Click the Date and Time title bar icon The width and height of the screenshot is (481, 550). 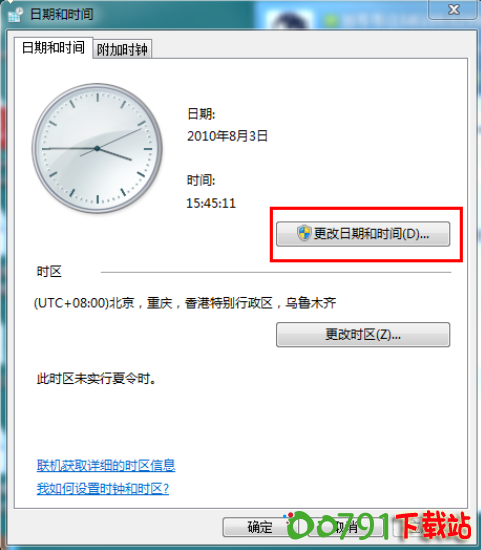(15, 14)
